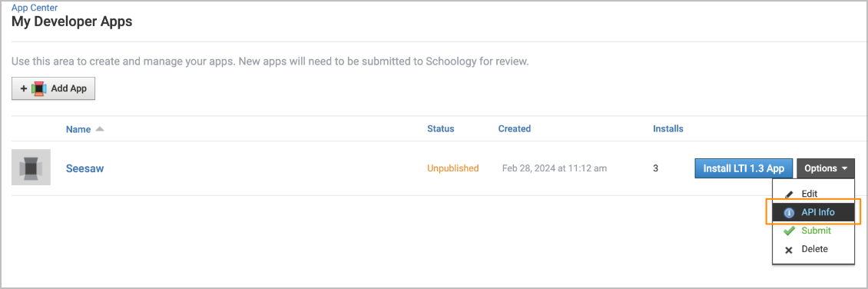Open the Seesaw app name link
This screenshot has width=868, height=289.
84,168
